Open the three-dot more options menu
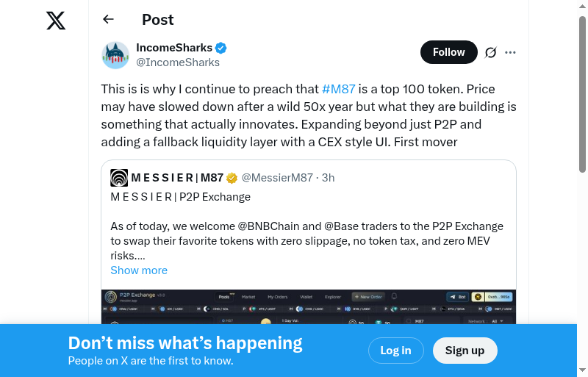 click(511, 52)
